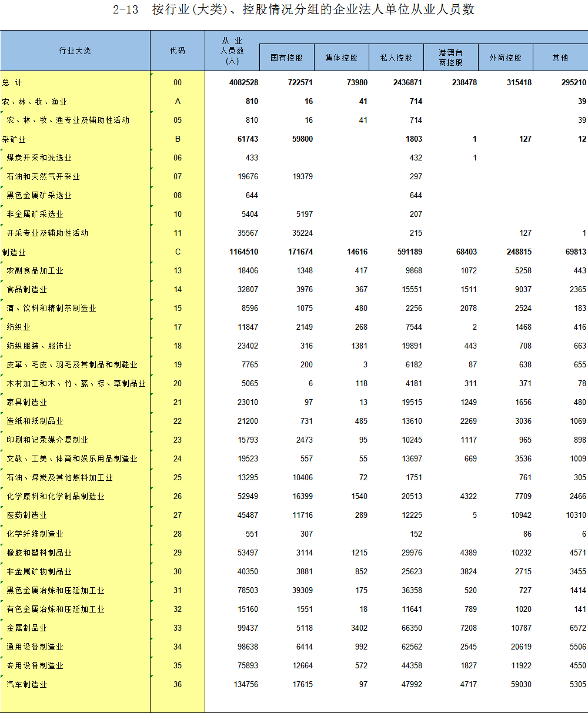
Task: Click total employees value 4082528
Action: tap(243, 83)
